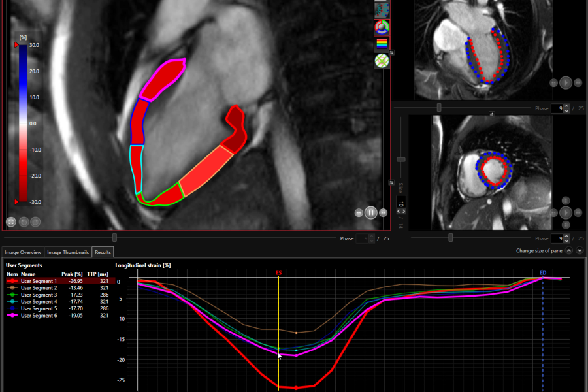Click the top icon in the overlay toolbar
588x392 pixels.
click(x=381, y=9)
